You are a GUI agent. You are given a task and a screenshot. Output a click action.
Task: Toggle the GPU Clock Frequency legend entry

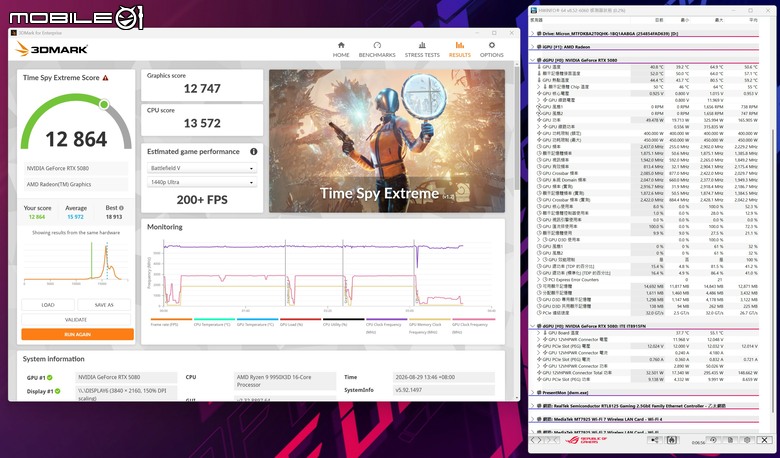tap(473, 325)
